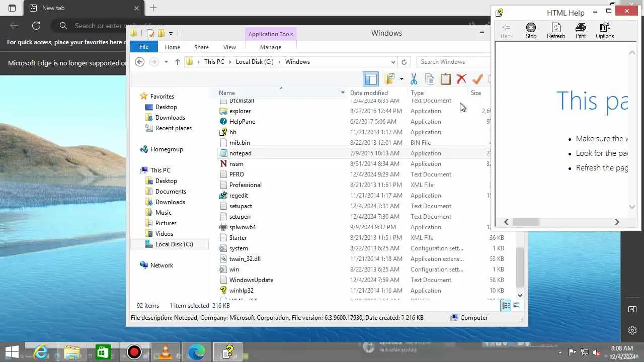Select the twain_32.dll file
644x362 pixels.
[245, 259]
